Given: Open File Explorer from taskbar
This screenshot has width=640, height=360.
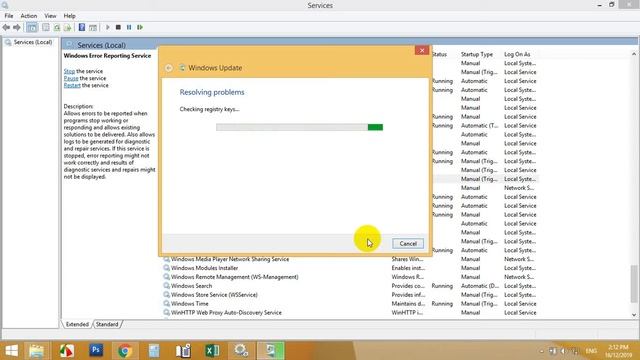Looking at the screenshot, I should (x=37, y=351).
